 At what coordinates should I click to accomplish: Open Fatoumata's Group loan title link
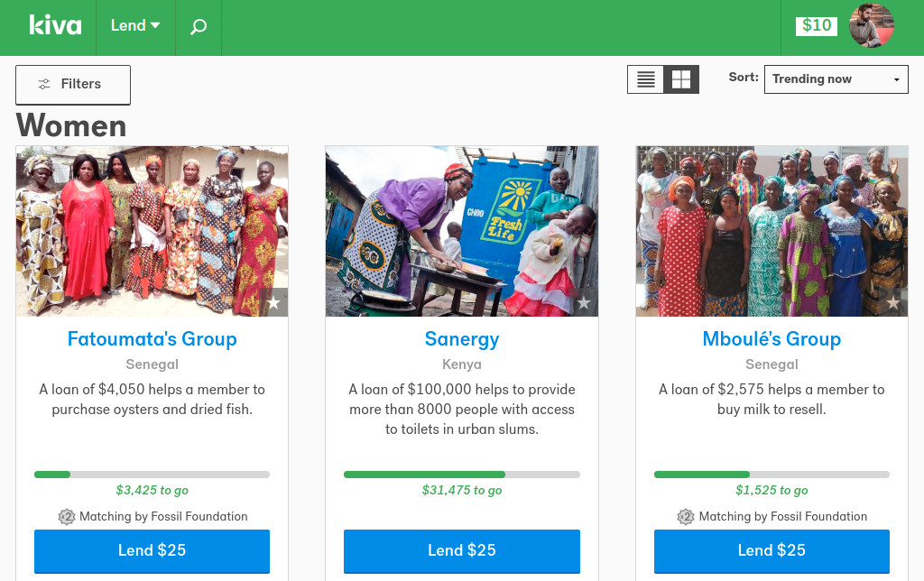click(x=152, y=339)
